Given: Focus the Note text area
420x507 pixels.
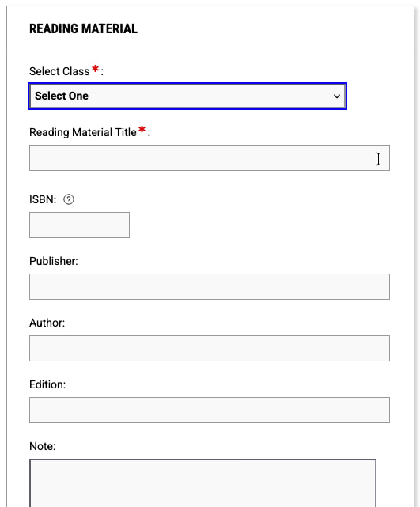Looking at the screenshot, I should [x=202, y=483].
